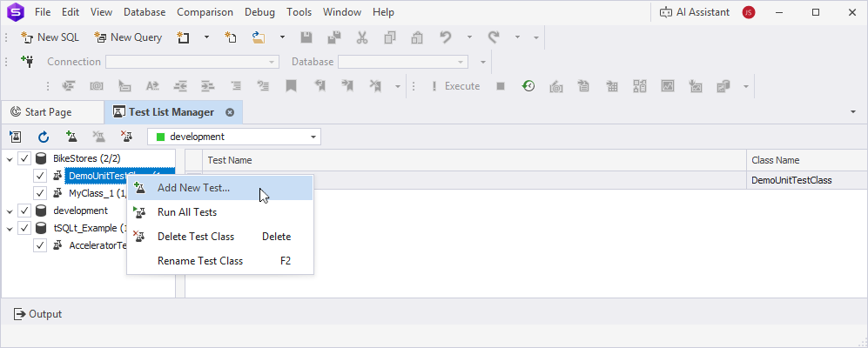Click the Test Name column header

[x=230, y=160]
